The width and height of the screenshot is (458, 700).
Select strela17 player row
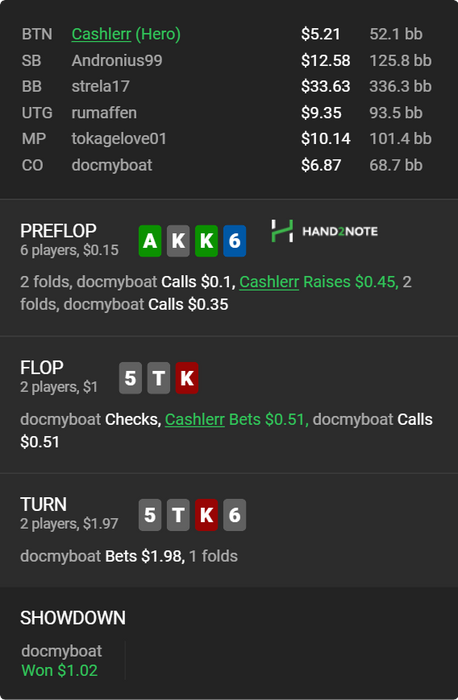click(x=227, y=87)
